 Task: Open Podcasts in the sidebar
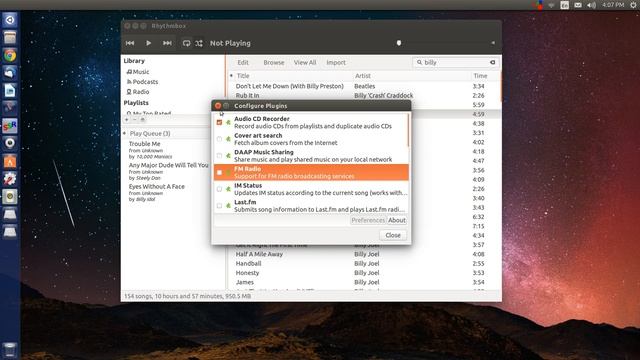tap(142, 82)
